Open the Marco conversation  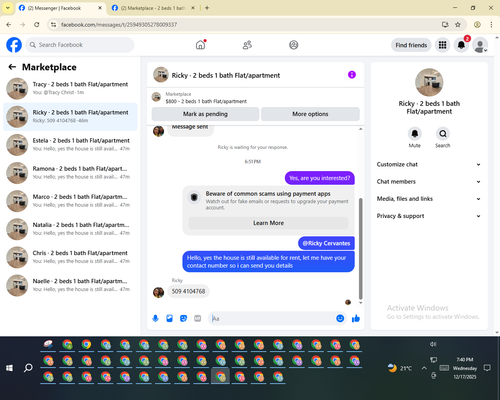[x=70, y=201]
